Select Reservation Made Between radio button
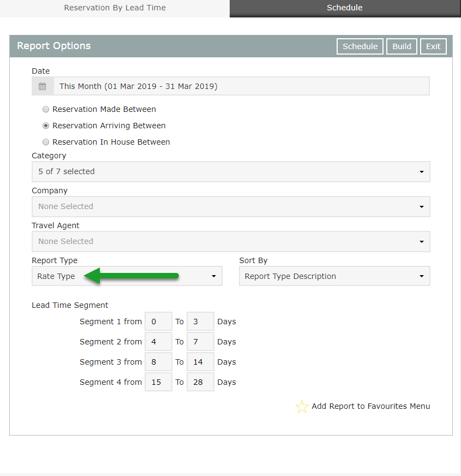Image resolution: width=461 pixels, height=476 pixels. point(45,109)
